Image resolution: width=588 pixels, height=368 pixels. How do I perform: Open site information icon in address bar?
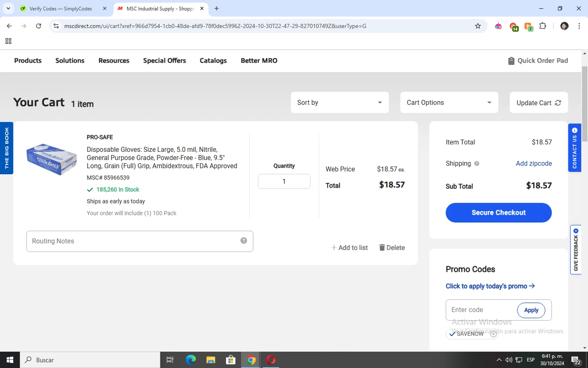point(56,26)
